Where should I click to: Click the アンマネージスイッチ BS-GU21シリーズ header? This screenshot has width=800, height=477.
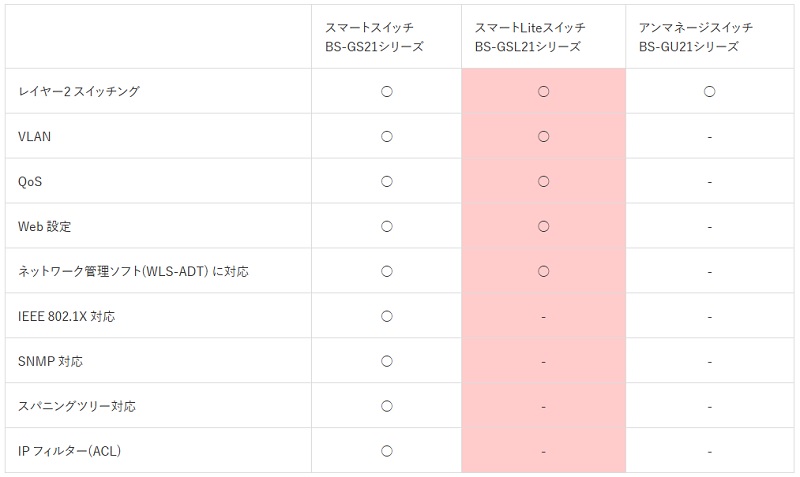(695, 37)
